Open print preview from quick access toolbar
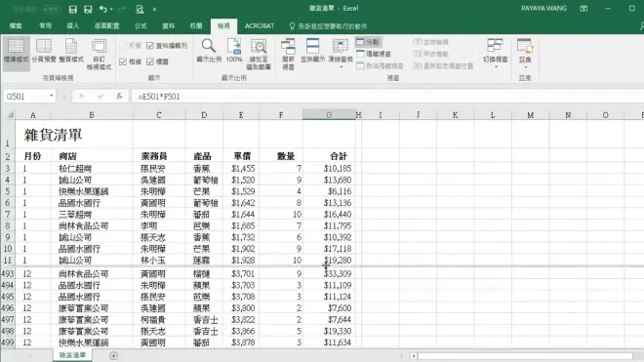This screenshot has height=362, width=644. 140,9
